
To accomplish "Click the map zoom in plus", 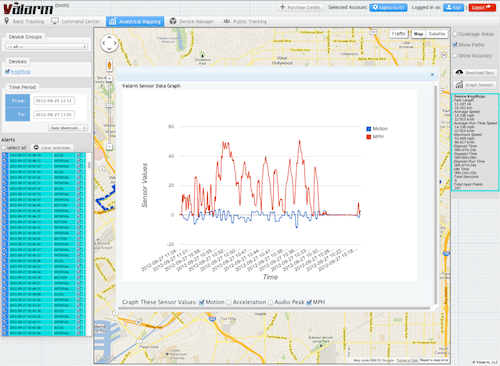I will 109,79.
